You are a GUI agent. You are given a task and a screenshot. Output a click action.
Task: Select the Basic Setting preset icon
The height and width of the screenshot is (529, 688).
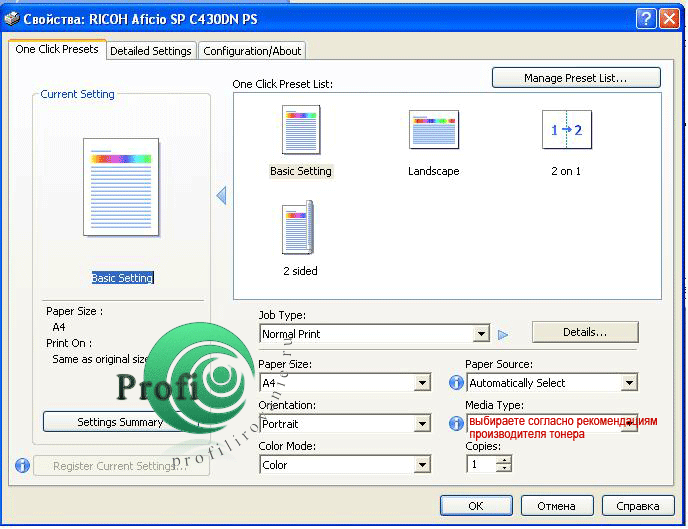[300, 130]
